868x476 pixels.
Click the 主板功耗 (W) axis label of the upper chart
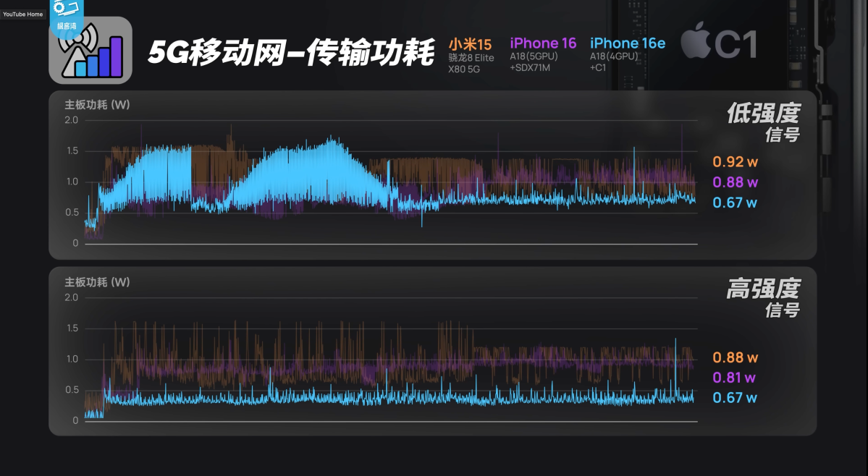tap(98, 104)
